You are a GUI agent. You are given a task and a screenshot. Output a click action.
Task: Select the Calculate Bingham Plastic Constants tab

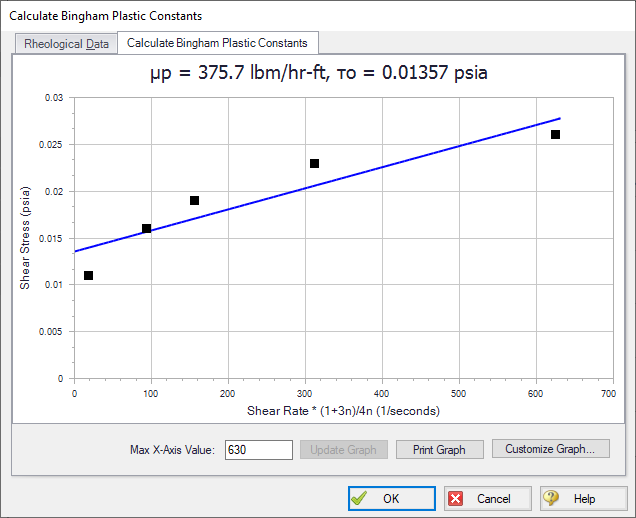click(x=217, y=43)
